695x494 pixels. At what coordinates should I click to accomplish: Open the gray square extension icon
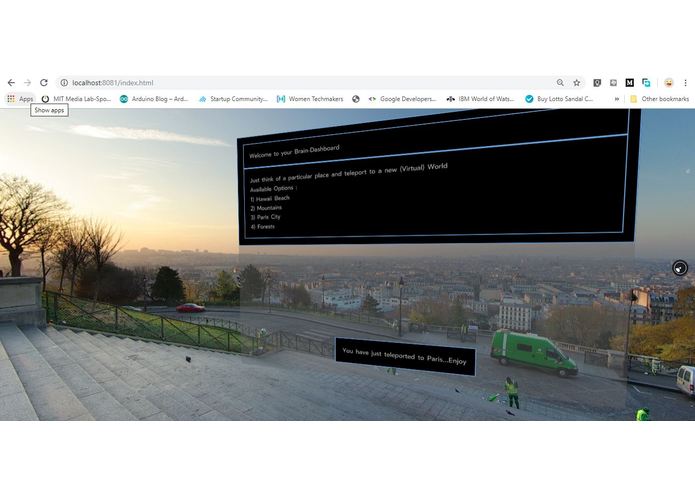pos(613,83)
